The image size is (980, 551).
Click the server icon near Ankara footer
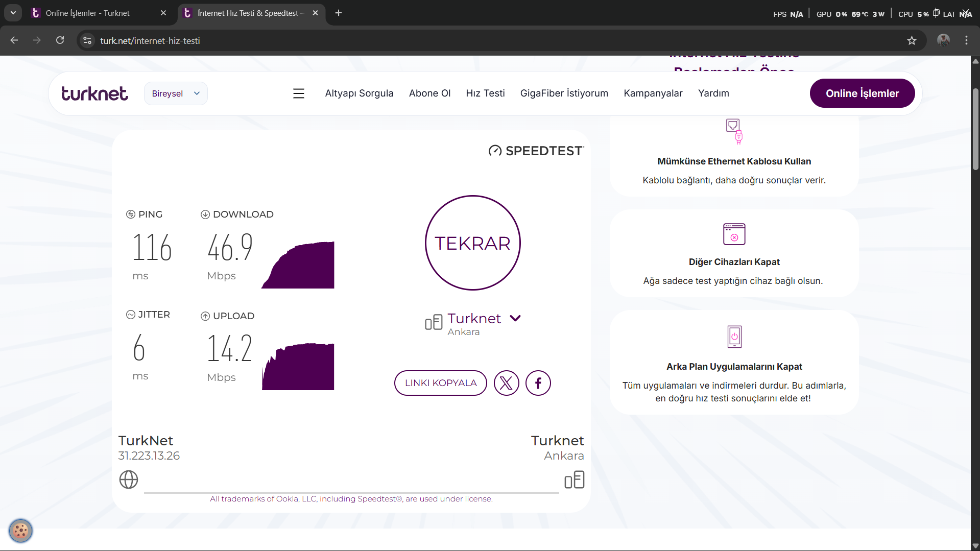click(x=575, y=480)
